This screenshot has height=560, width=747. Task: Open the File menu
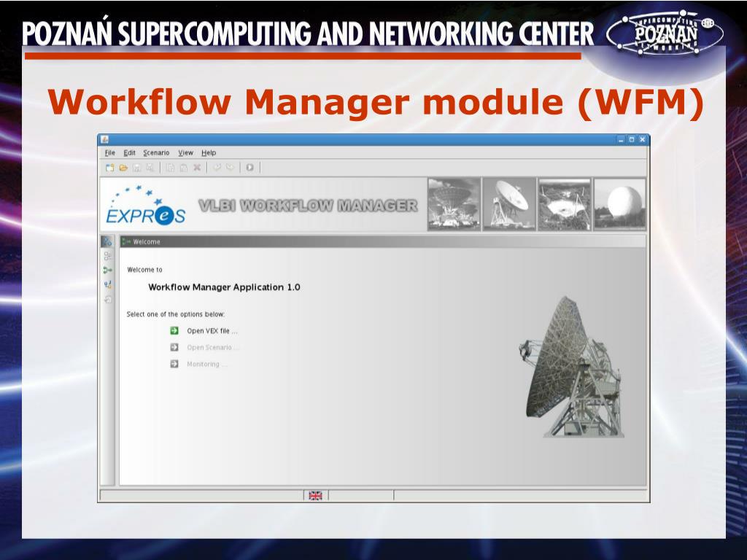110,153
